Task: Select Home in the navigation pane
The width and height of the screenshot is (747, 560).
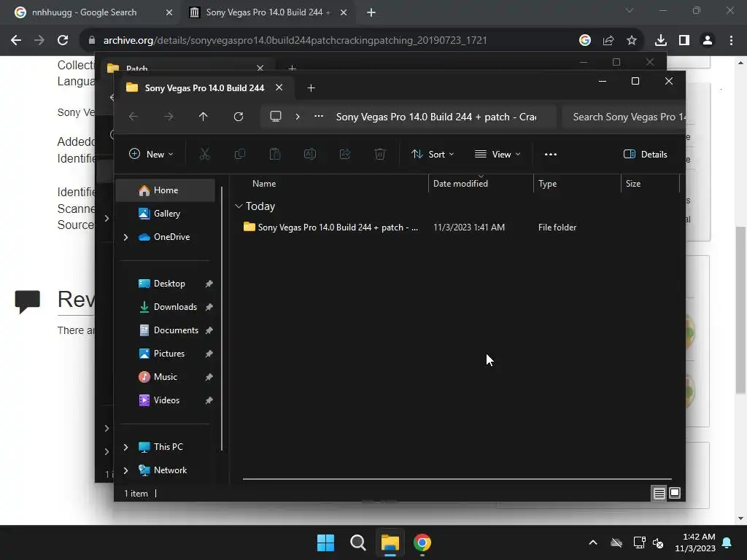Action: tap(166, 190)
